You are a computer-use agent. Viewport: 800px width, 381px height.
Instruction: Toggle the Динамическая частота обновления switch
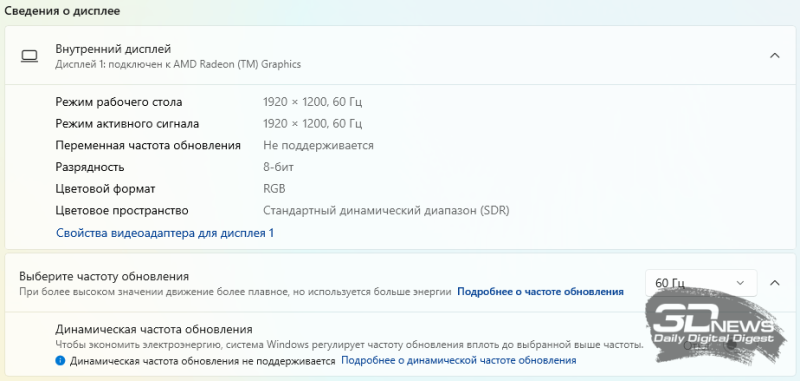pos(729,345)
